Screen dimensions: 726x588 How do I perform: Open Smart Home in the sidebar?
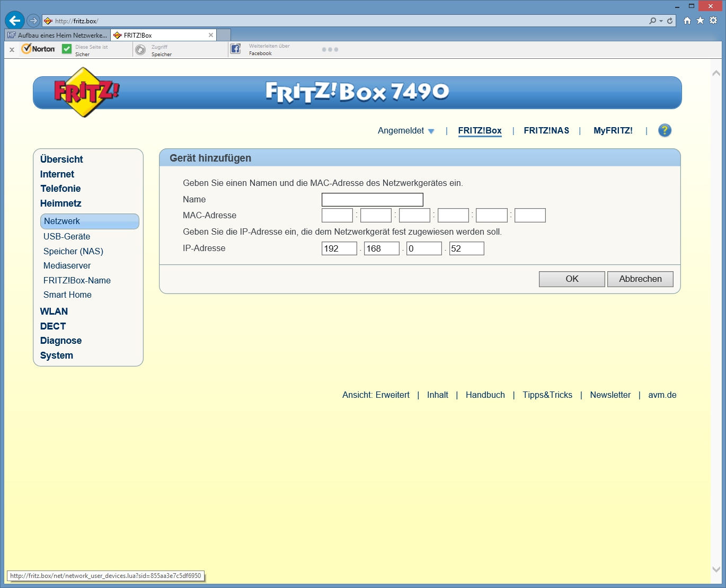(x=67, y=295)
